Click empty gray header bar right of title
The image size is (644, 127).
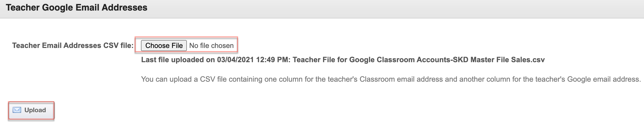coord(396,8)
